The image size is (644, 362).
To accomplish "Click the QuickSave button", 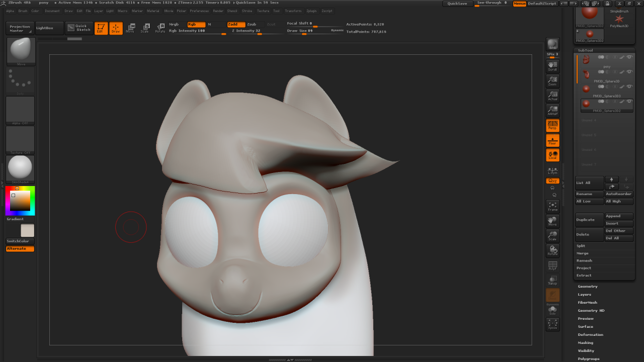I will [457, 4].
